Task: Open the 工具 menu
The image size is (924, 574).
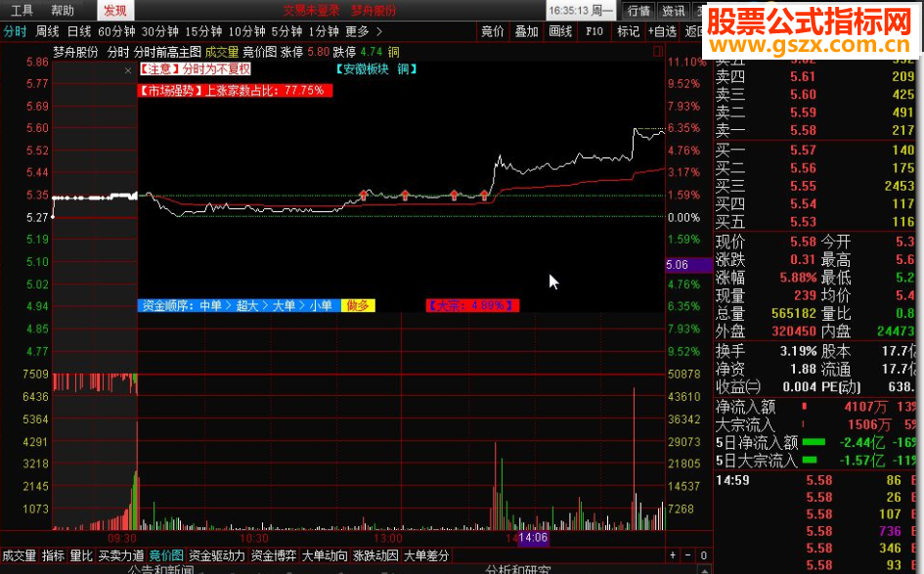Action: tap(22, 10)
